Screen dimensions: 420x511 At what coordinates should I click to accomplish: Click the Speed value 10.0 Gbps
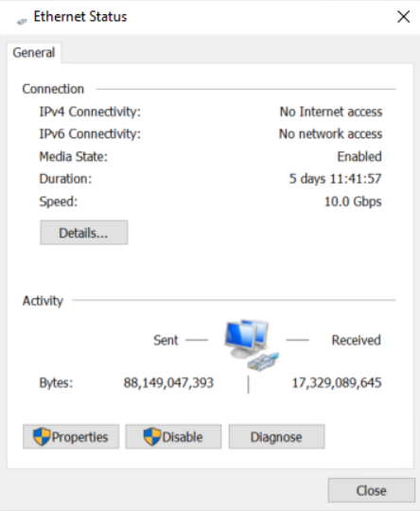(x=353, y=202)
